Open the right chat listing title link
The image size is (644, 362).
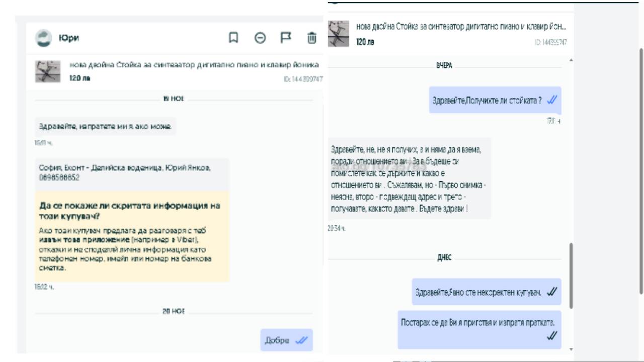[461, 26]
